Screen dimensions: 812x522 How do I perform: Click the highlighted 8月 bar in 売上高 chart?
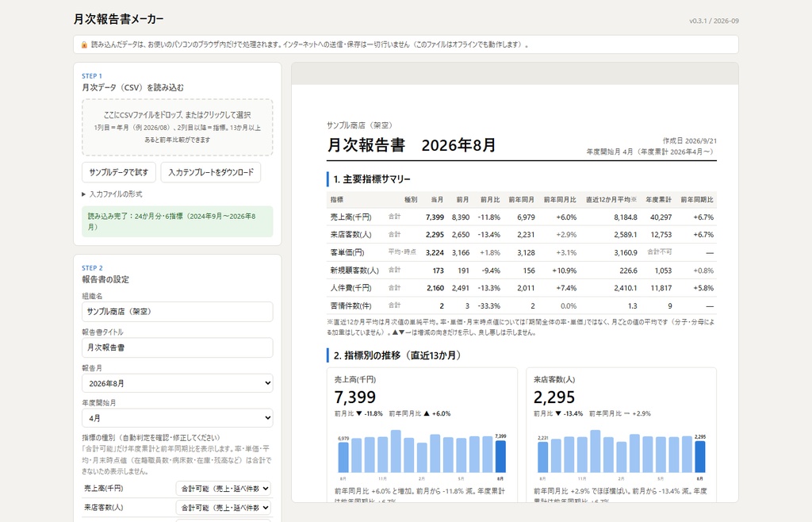[500, 456]
